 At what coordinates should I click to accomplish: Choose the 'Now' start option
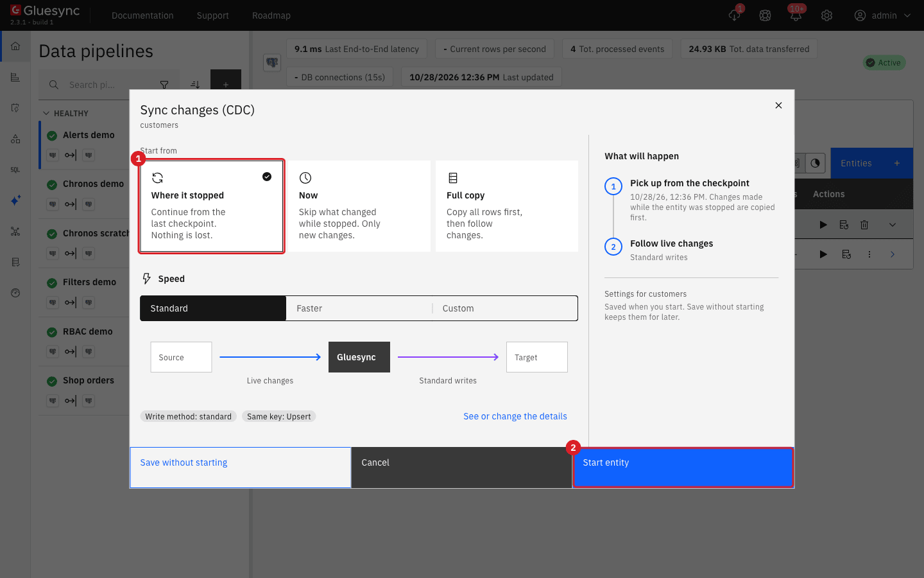pos(359,206)
